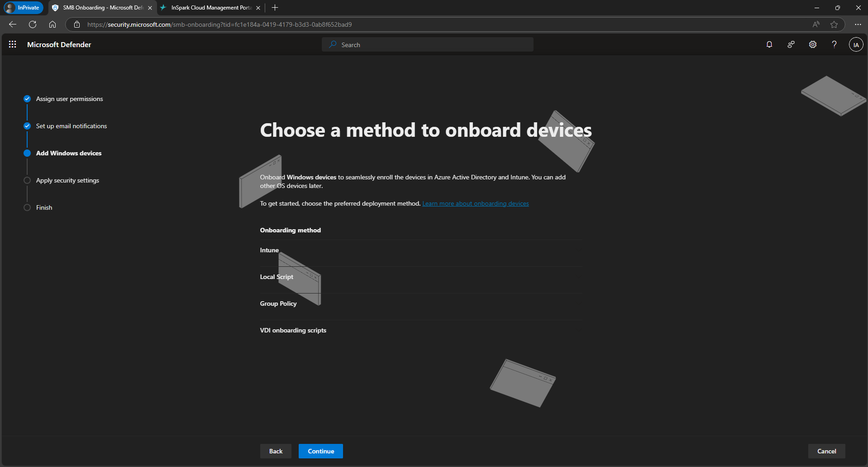
Task: Reload the page with refresh icon
Action: coord(33,24)
